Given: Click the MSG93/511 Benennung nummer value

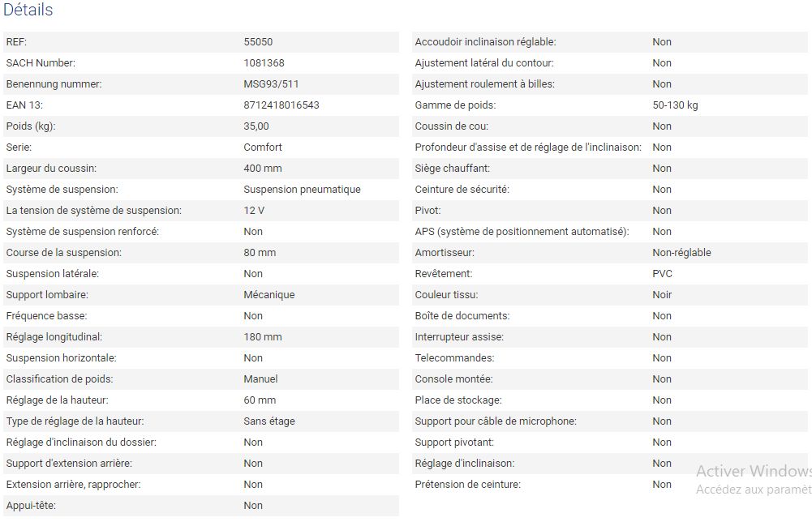Looking at the screenshot, I should (x=271, y=84).
